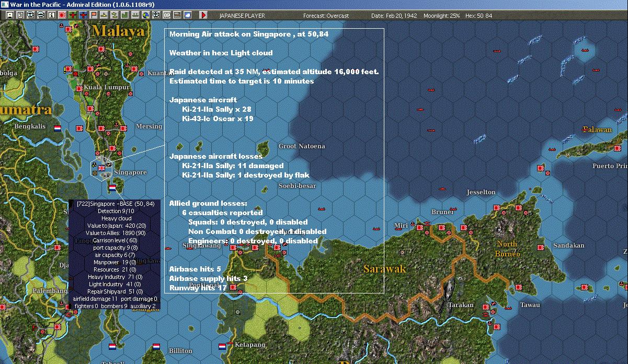Click the Mersing map label
Viewport: 628px width, 364px height.
tap(149, 126)
